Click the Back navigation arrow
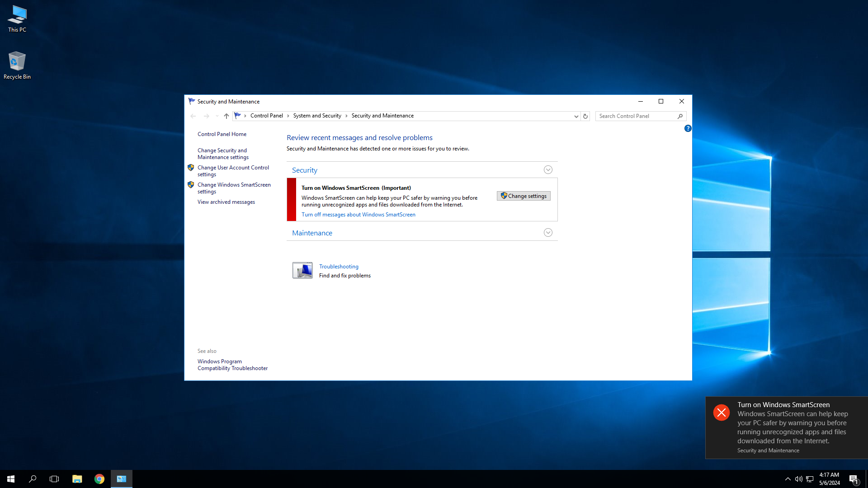The width and height of the screenshot is (868, 488). [193, 116]
